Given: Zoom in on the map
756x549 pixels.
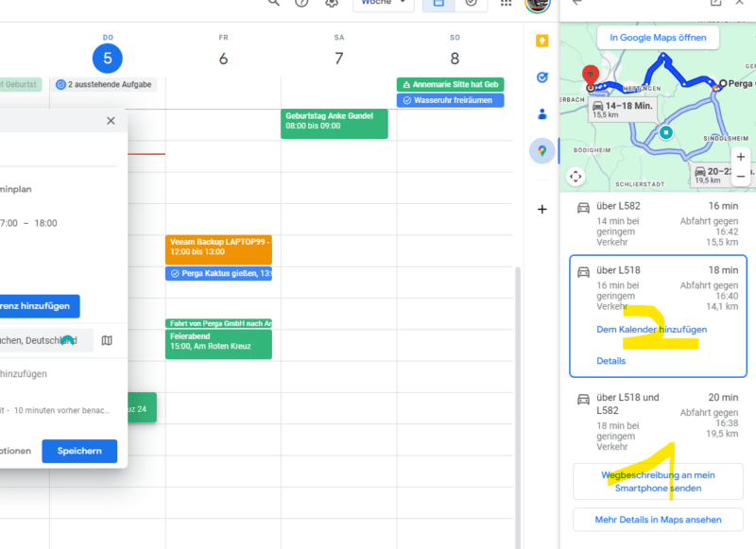Looking at the screenshot, I should (741, 157).
